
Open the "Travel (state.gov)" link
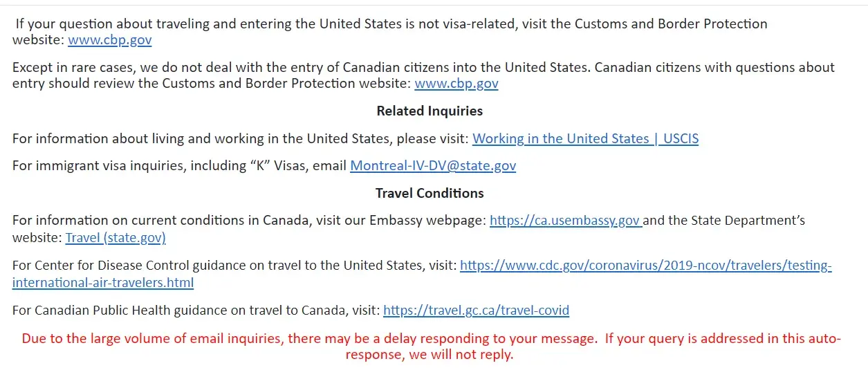116,238
